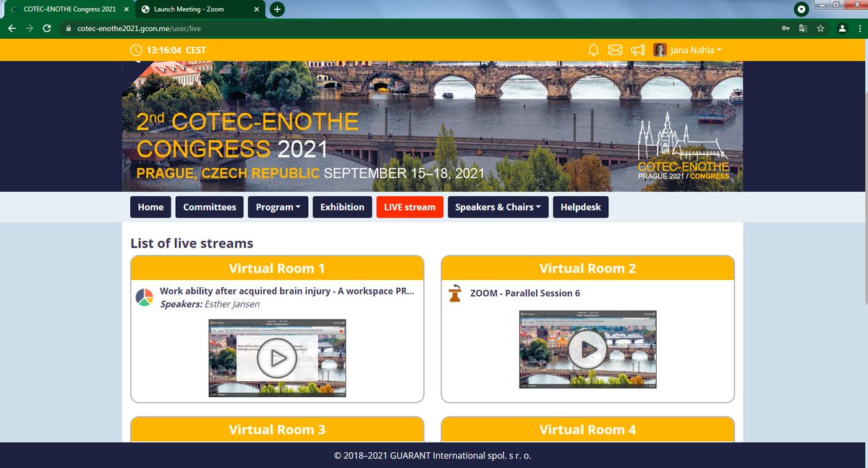Image resolution: width=868 pixels, height=468 pixels.
Task: Click the podium icon in Virtual Room 2
Action: click(x=455, y=294)
